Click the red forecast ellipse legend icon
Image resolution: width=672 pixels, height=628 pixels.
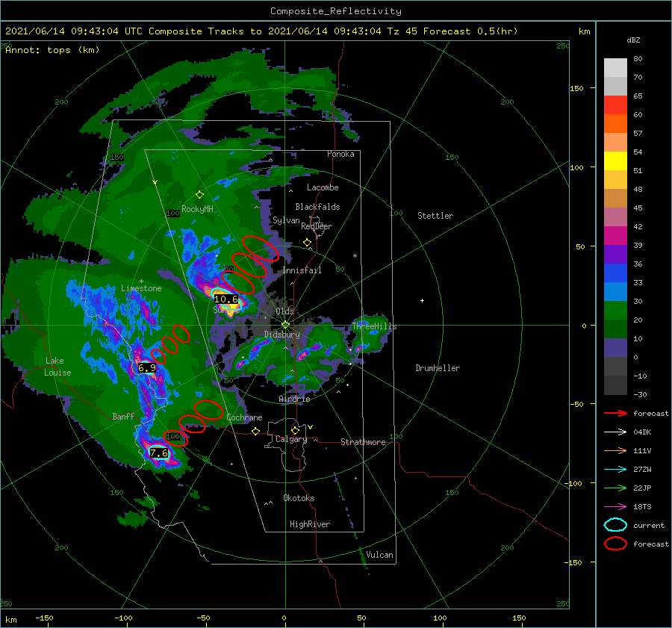pyautogui.click(x=615, y=544)
